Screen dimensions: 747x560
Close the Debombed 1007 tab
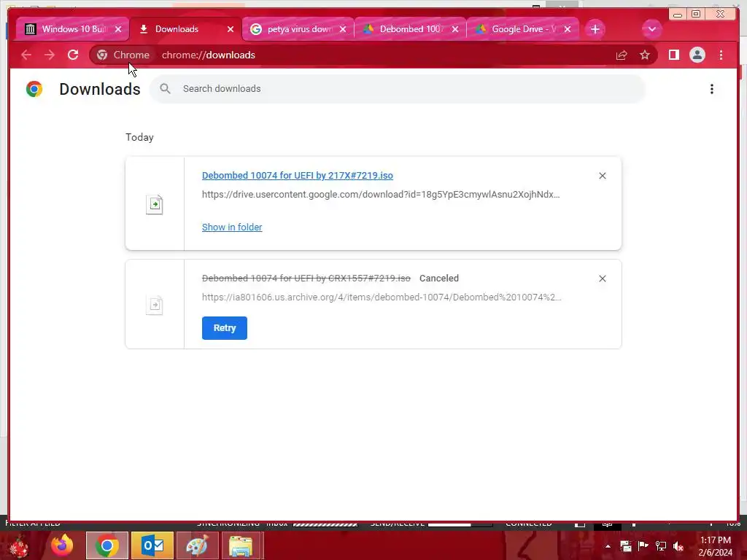455,29
